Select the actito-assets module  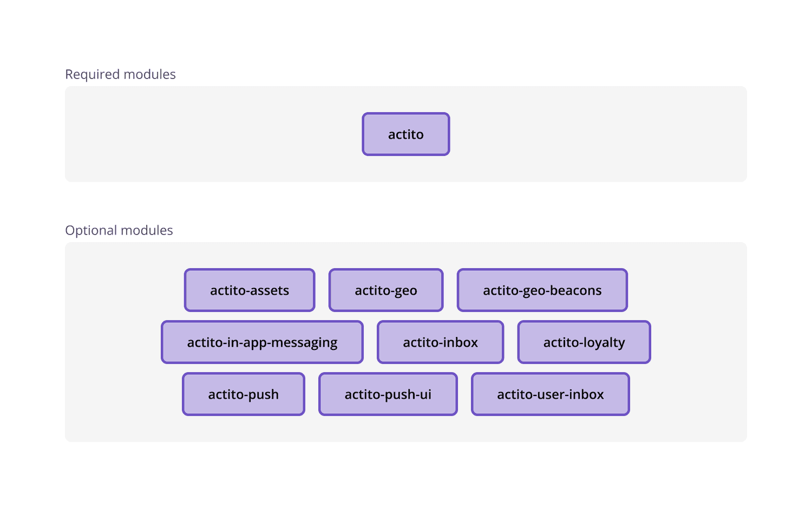(250, 290)
